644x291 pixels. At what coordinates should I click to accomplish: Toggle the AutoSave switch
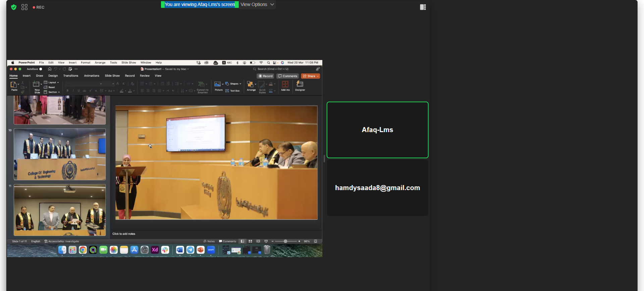tap(41, 69)
